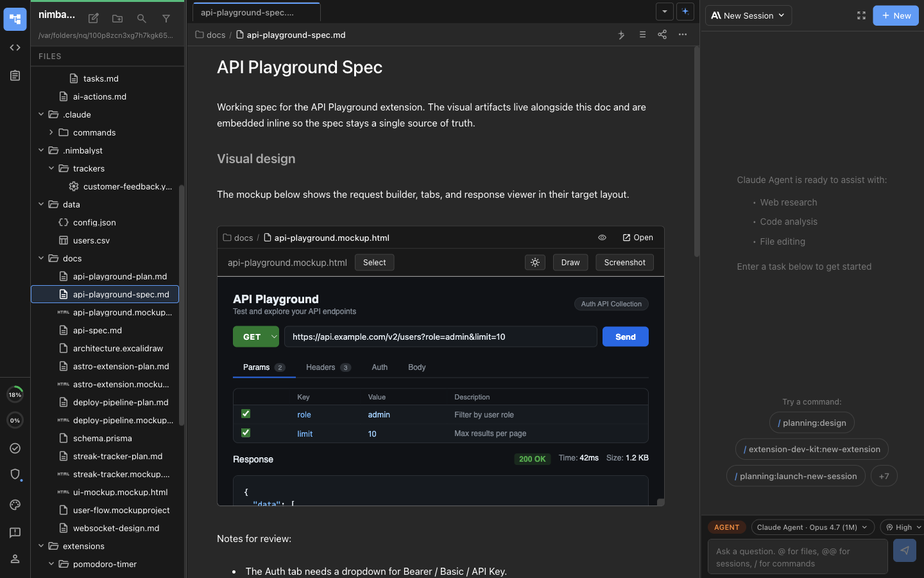The width and height of the screenshot is (924, 578).
Task: Uncheck the limit parameter checkbox
Action: (246, 433)
